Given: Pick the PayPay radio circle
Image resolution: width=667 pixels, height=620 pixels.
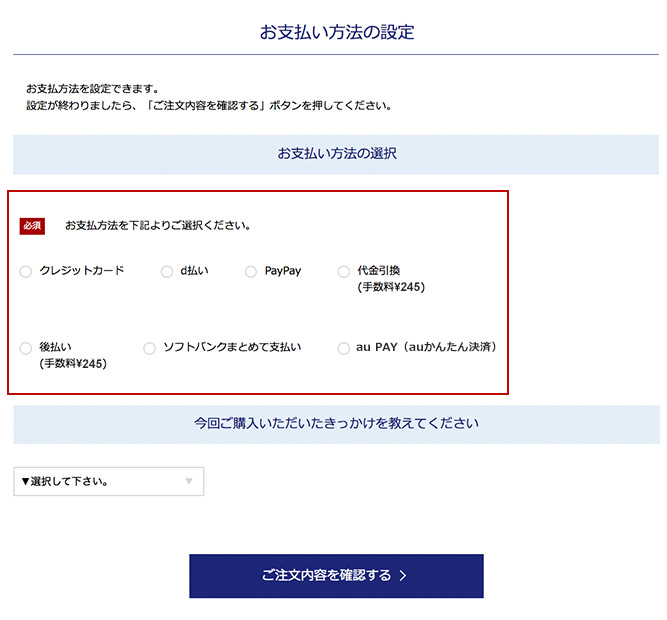Looking at the screenshot, I should coord(251,272).
